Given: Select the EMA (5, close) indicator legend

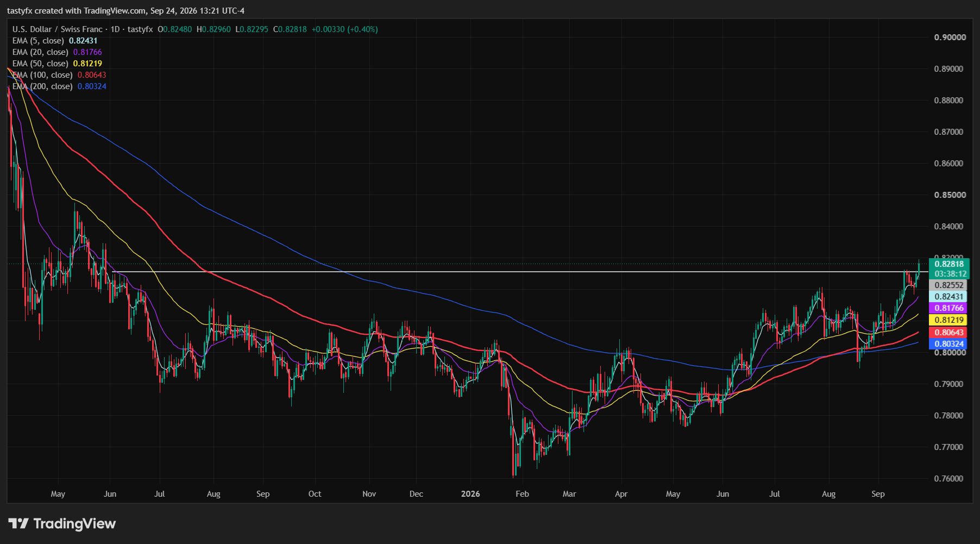Looking at the screenshot, I should [55, 41].
